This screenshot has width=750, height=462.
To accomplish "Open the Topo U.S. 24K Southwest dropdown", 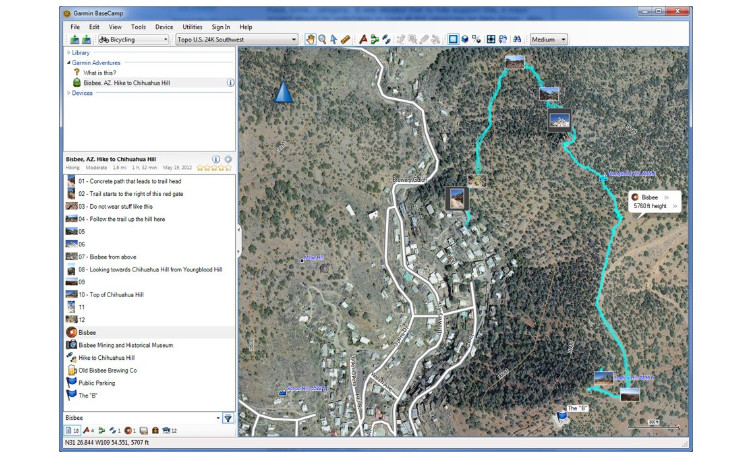I will point(237,40).
